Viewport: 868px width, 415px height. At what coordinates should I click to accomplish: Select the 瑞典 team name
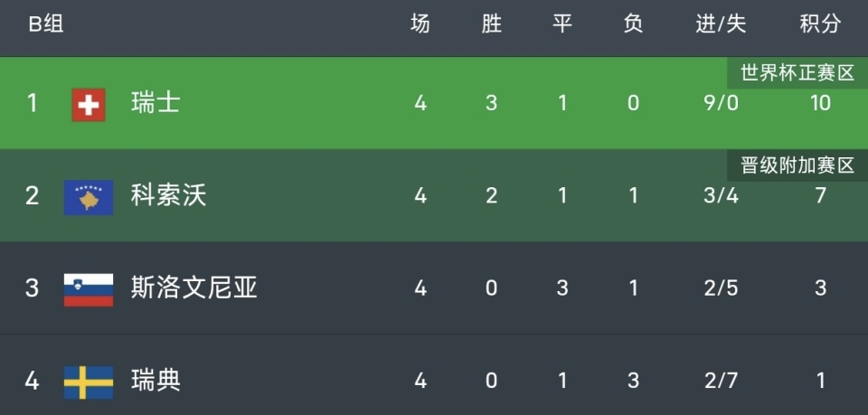pyautogui.click(x=156, y=381)
